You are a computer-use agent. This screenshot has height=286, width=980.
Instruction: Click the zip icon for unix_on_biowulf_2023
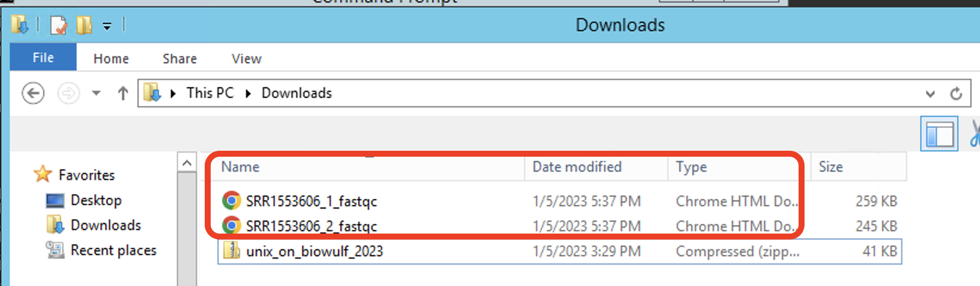click(x=231, y=251)
